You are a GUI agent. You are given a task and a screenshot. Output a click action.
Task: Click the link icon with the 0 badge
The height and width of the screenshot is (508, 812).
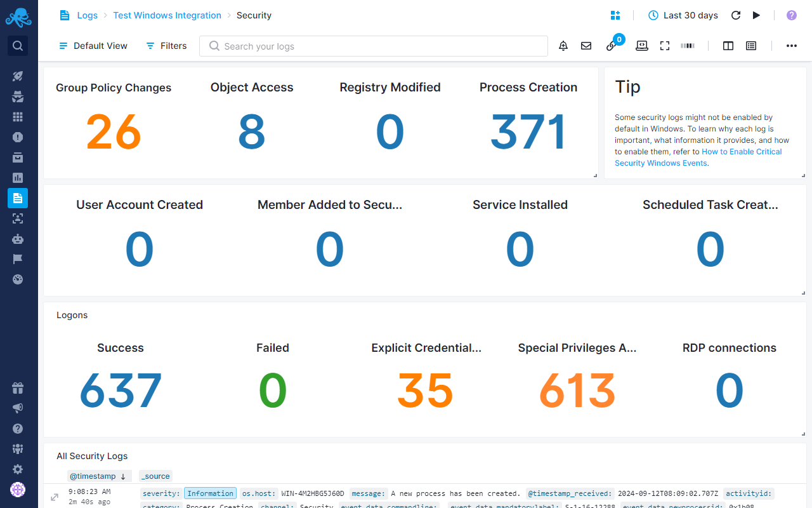pyautogui.click(x=612, y=45)
